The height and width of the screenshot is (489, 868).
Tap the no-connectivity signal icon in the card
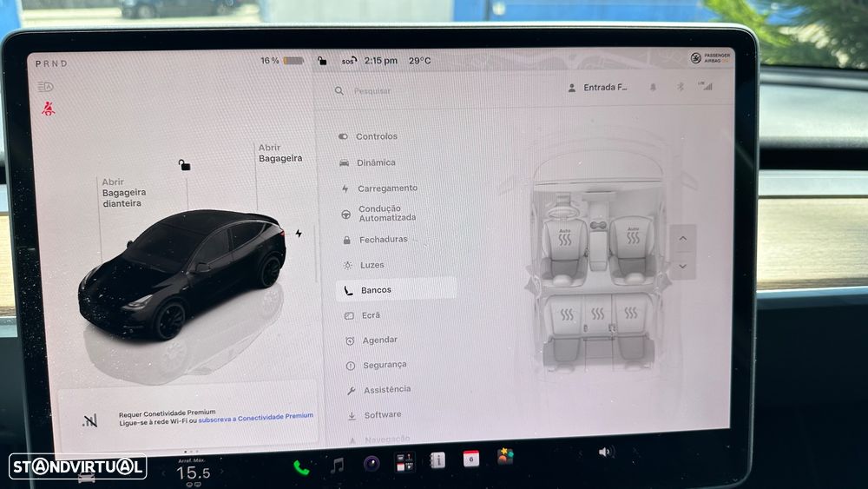89,421
